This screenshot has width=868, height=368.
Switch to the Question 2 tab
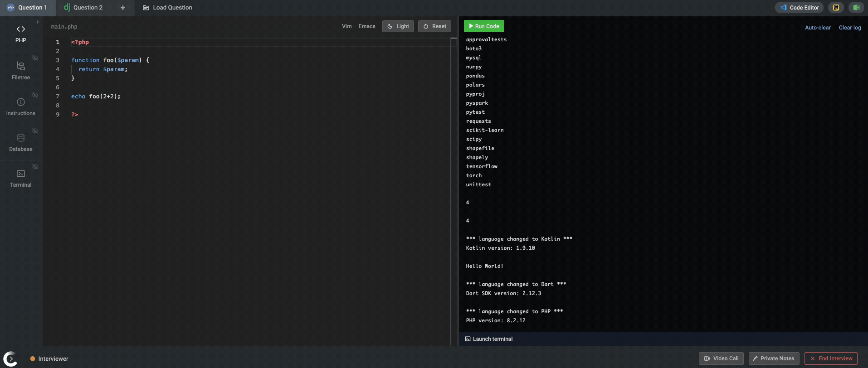tap(83, 8)
